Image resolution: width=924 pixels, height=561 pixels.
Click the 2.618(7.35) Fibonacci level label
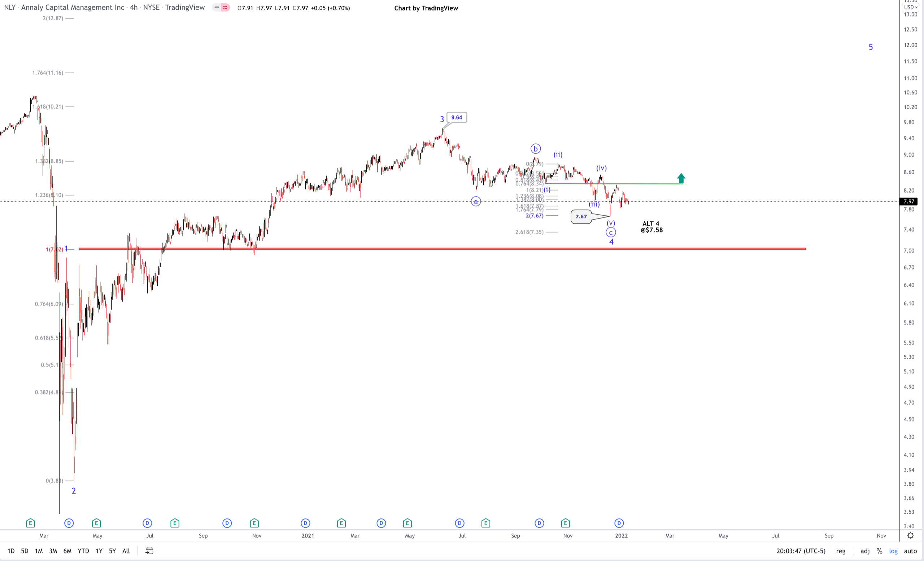coord(529,232)
